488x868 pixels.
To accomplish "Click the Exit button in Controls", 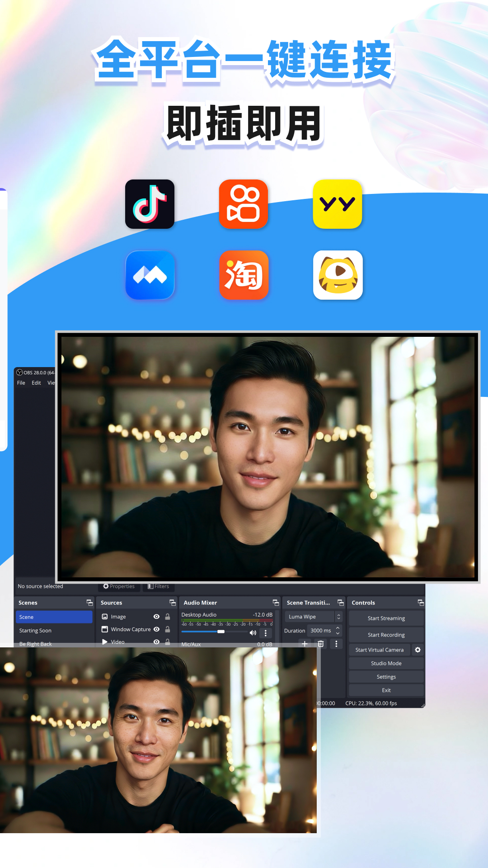I will tap(386, 690).
